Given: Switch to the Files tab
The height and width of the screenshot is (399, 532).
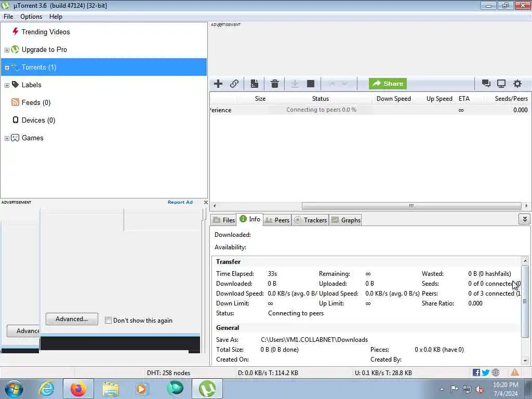Looking at the screenshot, I should (224, 220).
